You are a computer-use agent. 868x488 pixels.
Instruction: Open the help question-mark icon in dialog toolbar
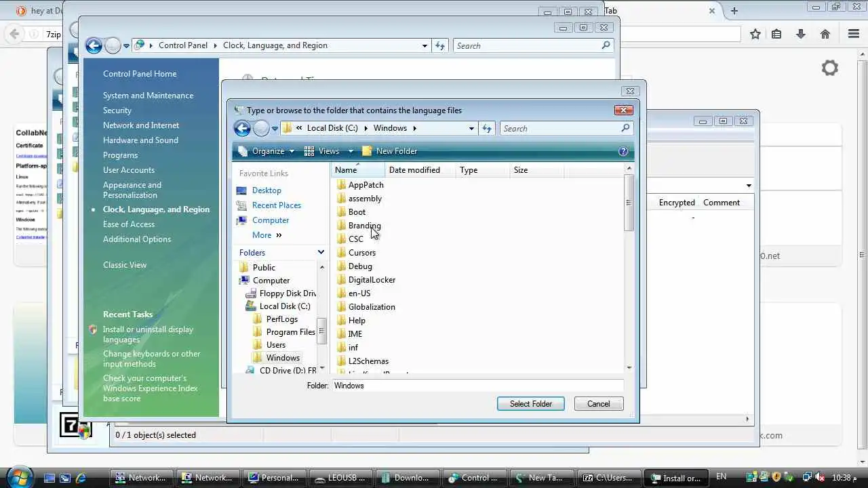point(623,151)
